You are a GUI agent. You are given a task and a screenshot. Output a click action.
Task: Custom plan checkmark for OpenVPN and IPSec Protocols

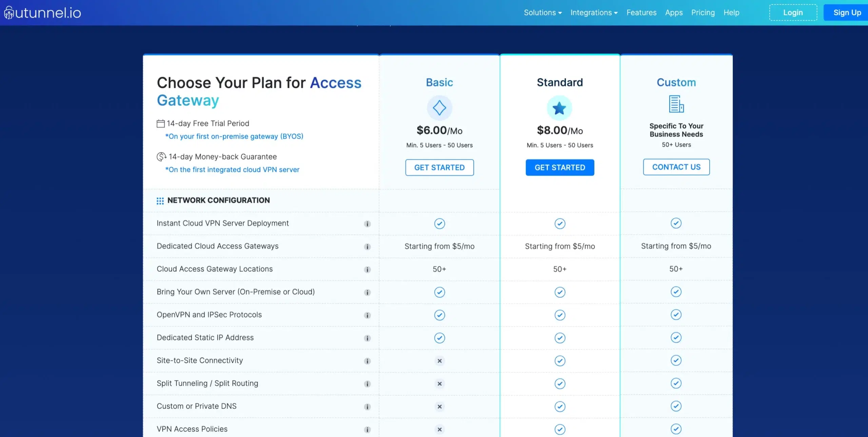click(x=676, y=315)
